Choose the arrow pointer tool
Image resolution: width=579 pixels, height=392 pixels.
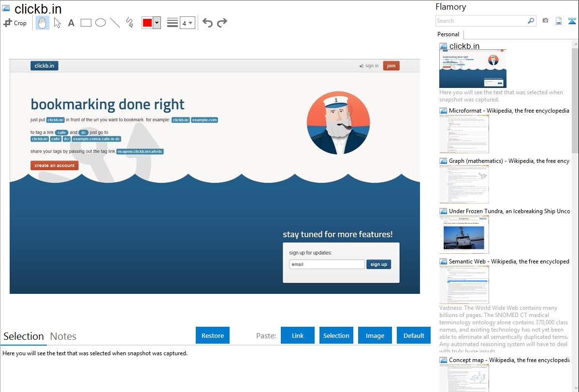point(57,23)
